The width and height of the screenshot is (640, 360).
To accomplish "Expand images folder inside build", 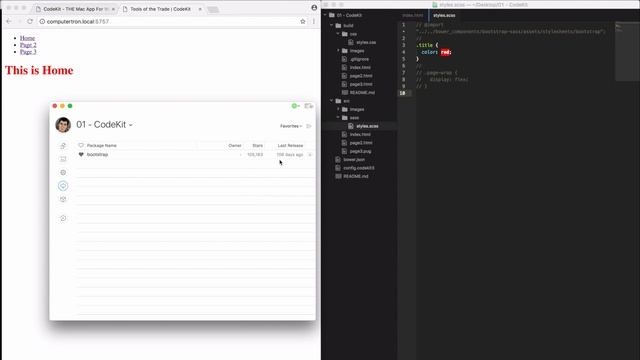I will coord(338,51).
